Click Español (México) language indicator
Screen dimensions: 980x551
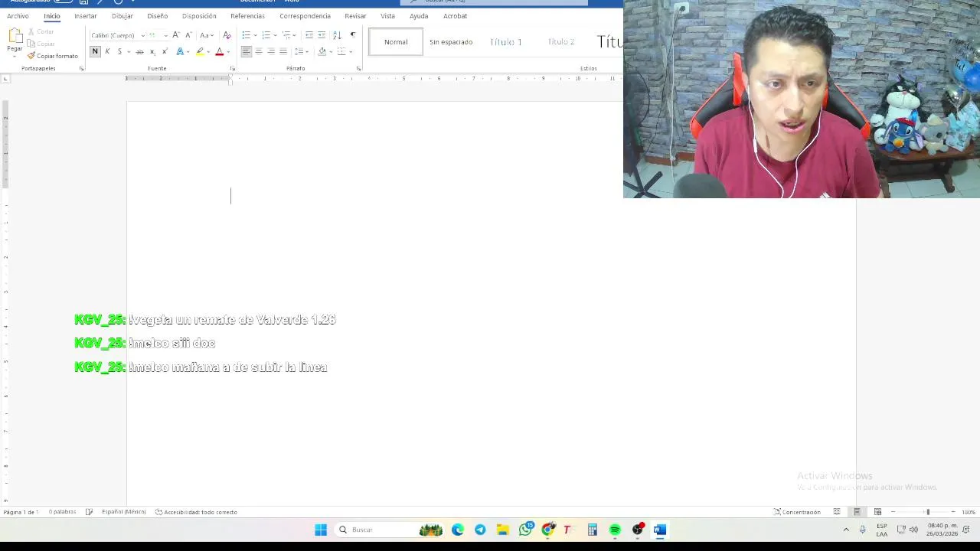tap(123, 512)
